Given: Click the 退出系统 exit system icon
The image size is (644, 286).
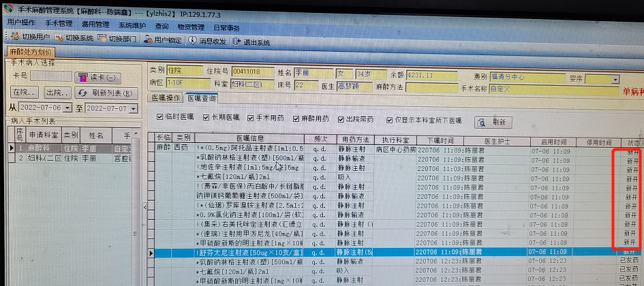Looking at the screenshot, I should (236, 42).
